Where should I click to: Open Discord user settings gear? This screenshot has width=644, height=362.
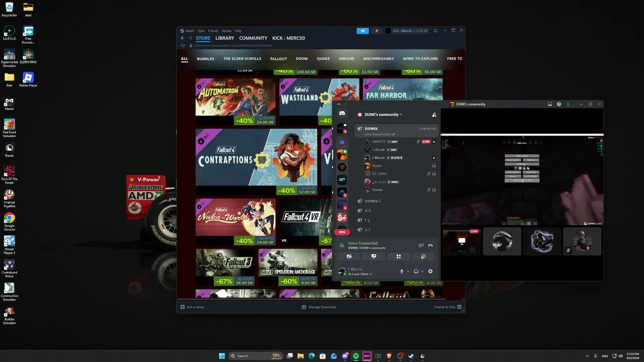430,271
